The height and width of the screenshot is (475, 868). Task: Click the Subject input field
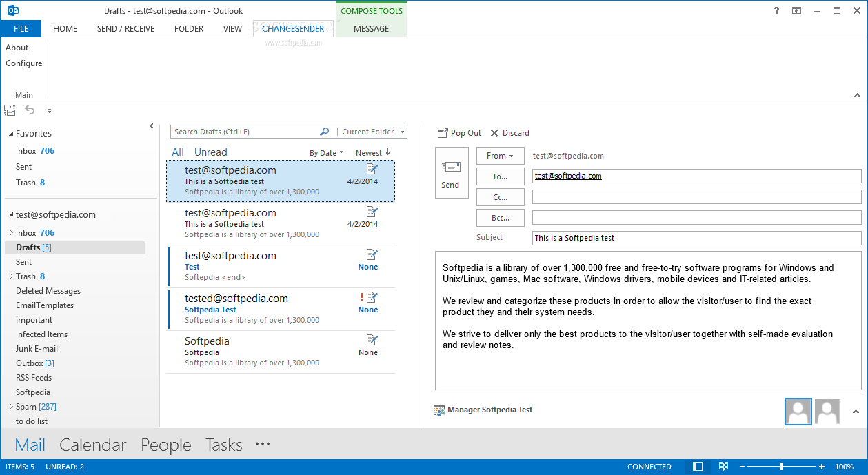[x=696, y=238]
